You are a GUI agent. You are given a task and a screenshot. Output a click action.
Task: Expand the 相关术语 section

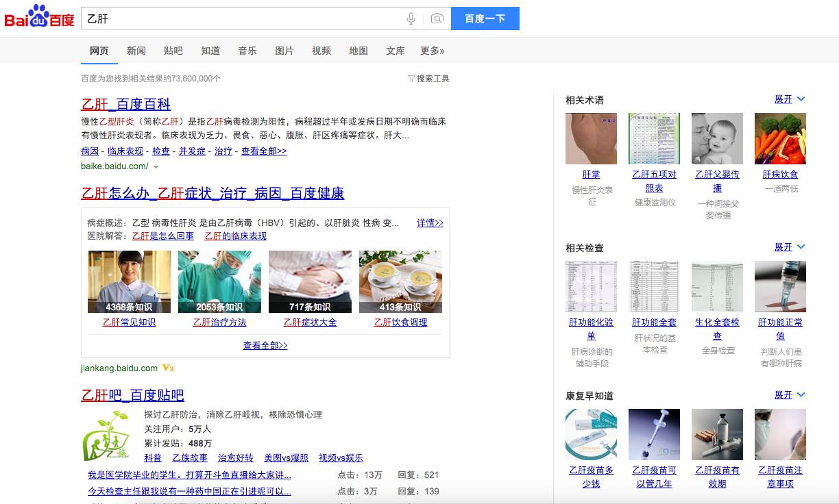[x=790, y=99]
